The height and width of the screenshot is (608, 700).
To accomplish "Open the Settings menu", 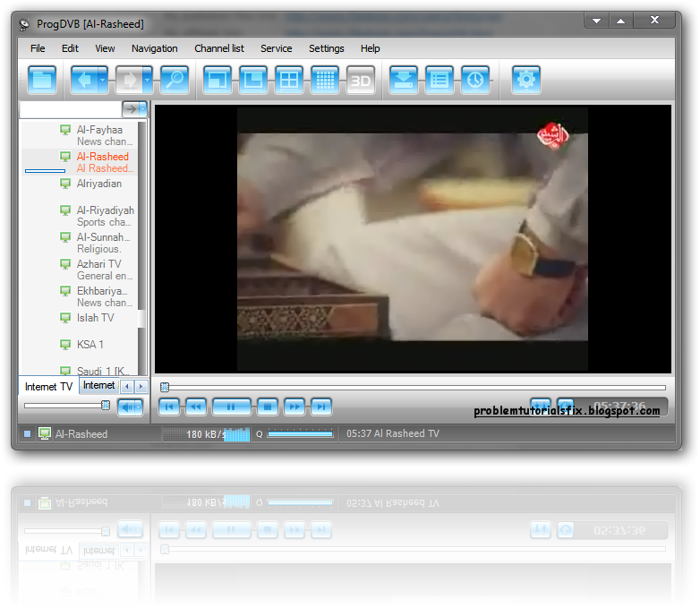I will [327, 48].
